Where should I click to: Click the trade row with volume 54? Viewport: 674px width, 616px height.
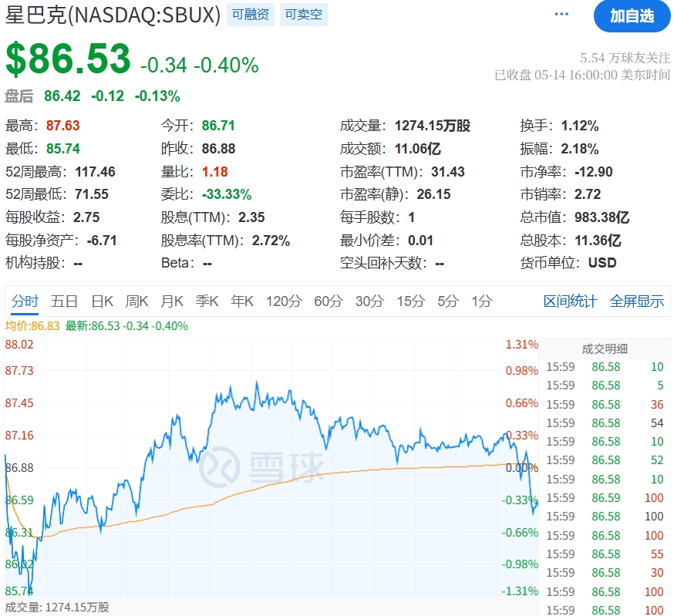coord(605,423)
